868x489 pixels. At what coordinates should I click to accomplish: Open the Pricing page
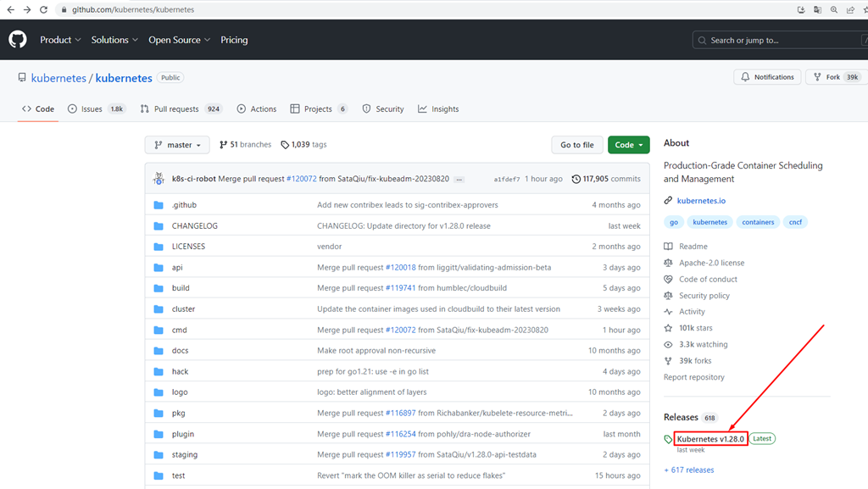click(x=234, y=40)
